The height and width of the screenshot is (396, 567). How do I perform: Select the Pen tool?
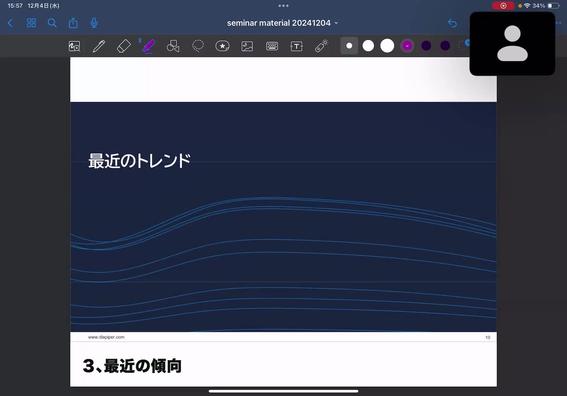tap(99, 46)
